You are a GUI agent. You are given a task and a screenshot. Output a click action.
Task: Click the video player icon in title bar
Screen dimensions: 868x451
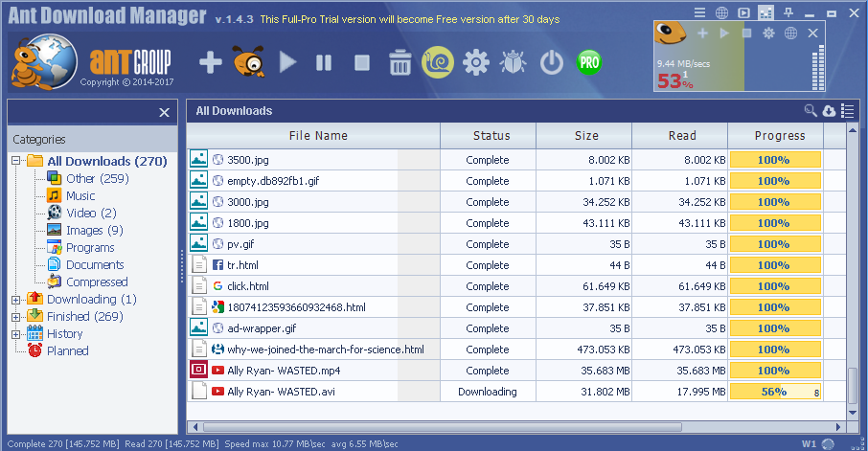point(744,12)
